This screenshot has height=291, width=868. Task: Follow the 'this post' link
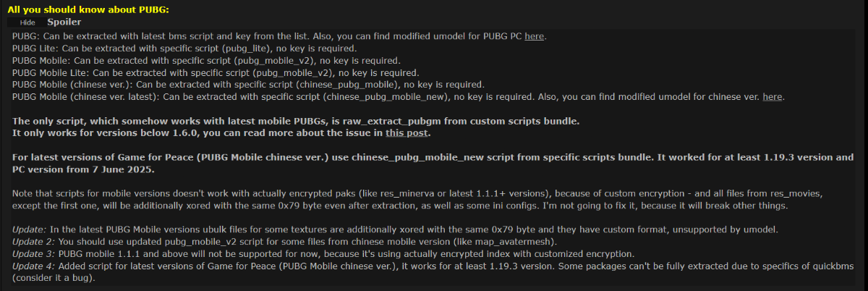[x=407, y=132]
